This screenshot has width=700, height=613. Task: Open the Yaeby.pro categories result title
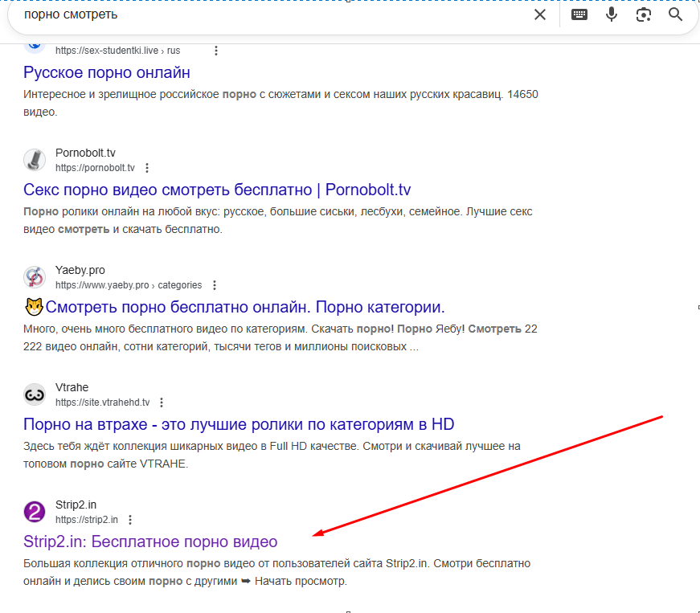[244, 307]
